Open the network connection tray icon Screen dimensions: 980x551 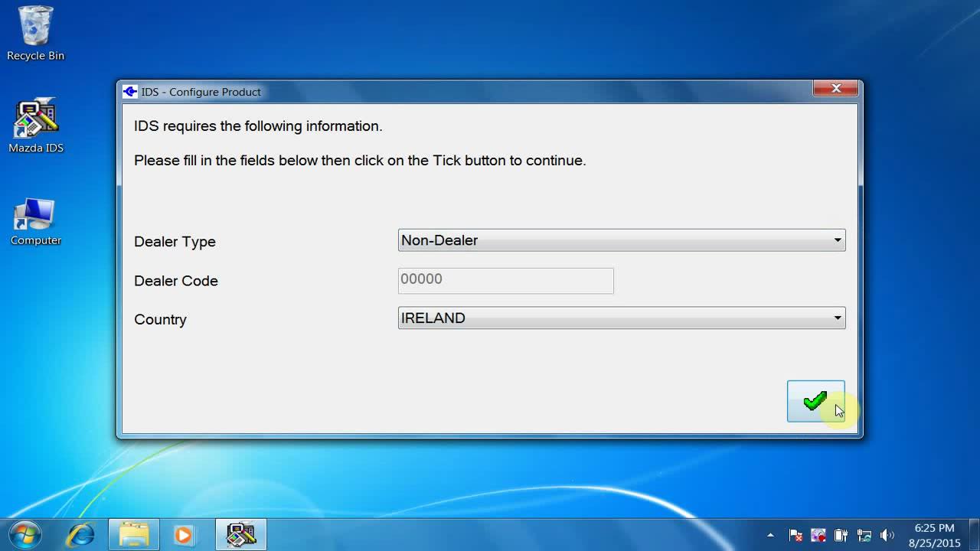point(864,536)
